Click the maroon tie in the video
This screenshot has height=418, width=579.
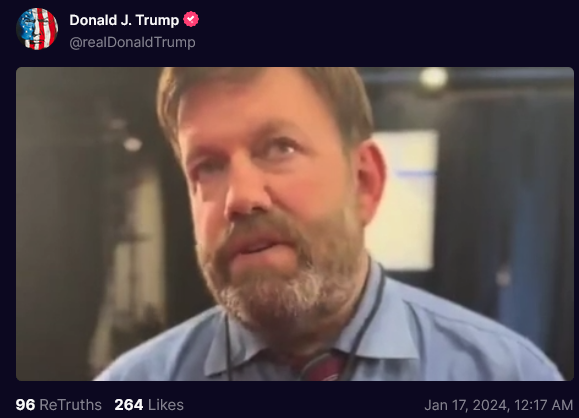[x=321, y=366]
